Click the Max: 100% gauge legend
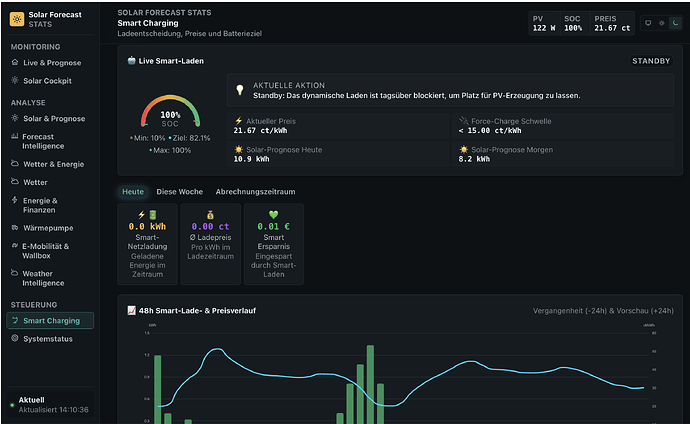This screenshot has height=424, width=690. [170, 150]
